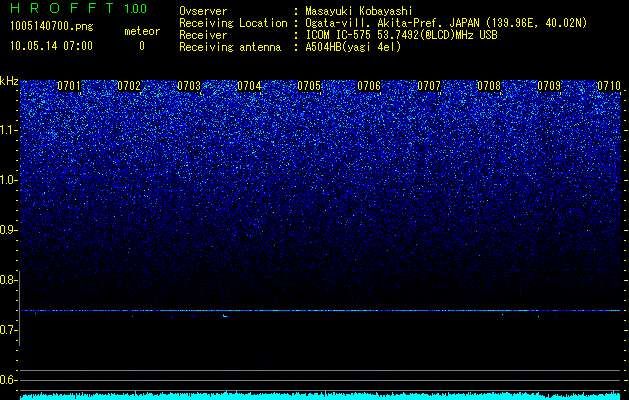Click the 0.6 kHz axis label
Screen dimensions: 629x400
click(x=9, y=380)
